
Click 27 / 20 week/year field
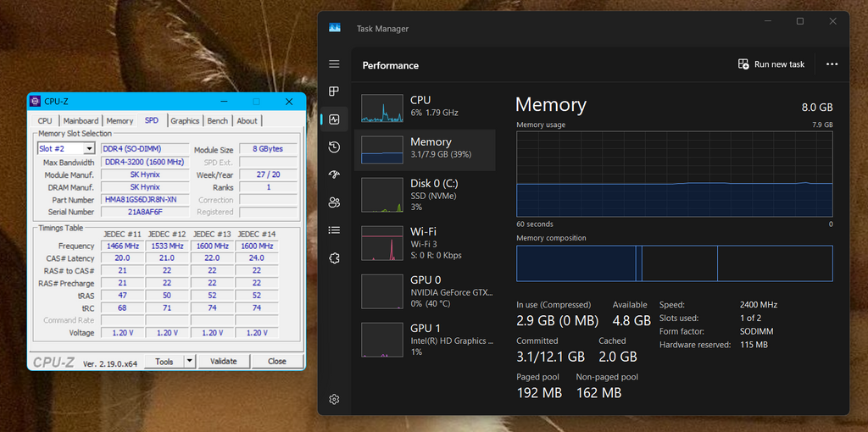pyautogui.click(x=269, y=174)
